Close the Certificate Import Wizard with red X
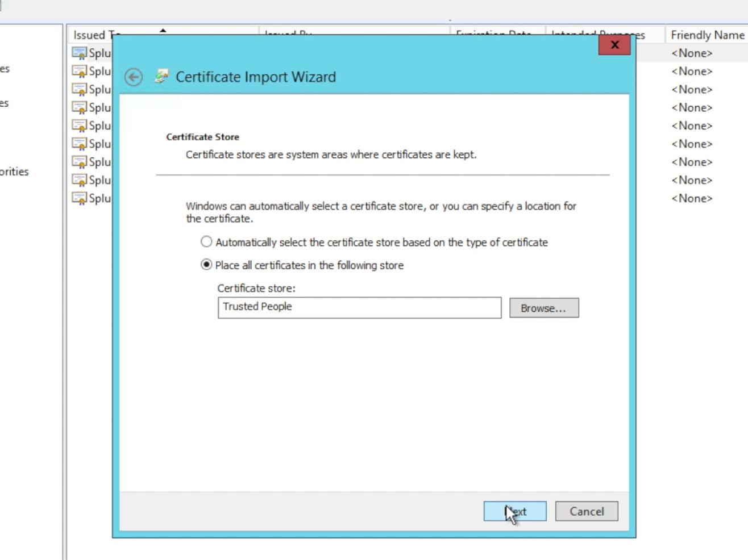This screenshot has width=748, height=560. click(x=614, y=45)
